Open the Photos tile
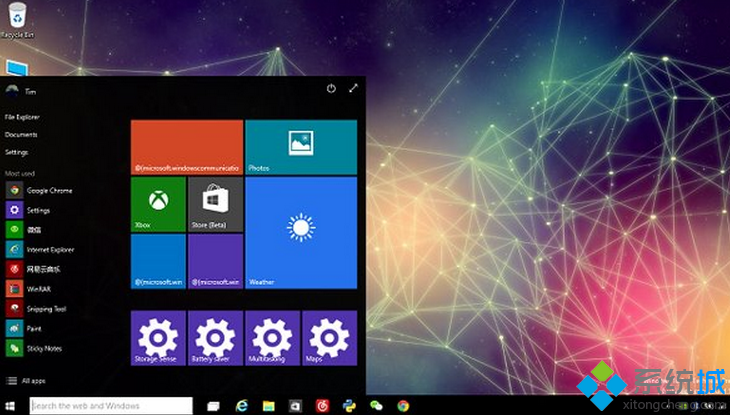 (x=301, y=147)
